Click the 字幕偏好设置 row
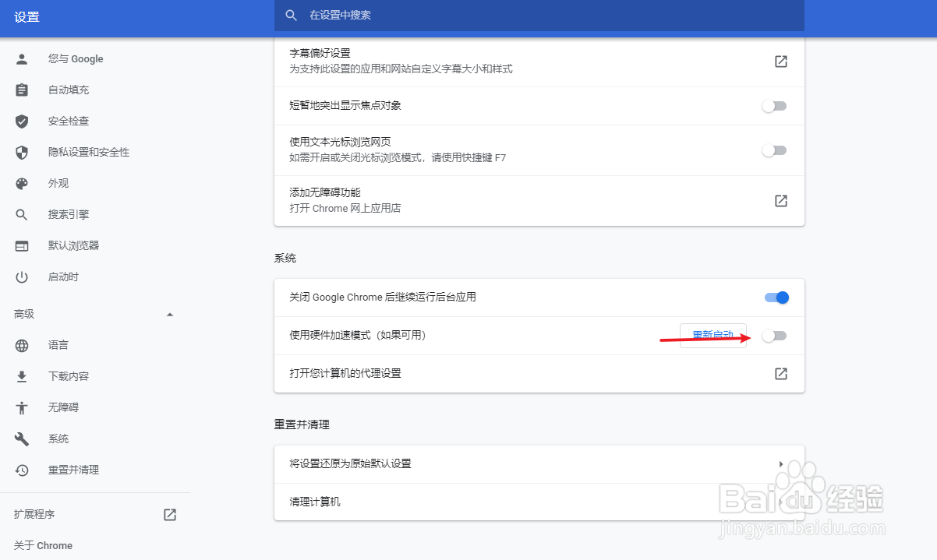The image size is (937, 560). pos(539,61)
